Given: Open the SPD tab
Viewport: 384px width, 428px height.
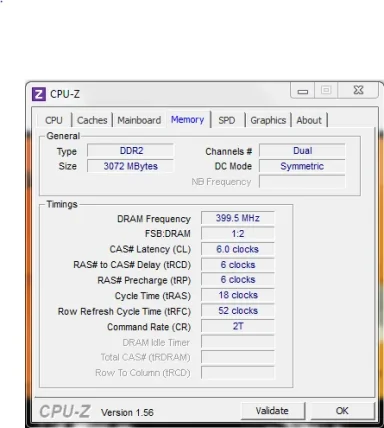Looking at the screenshot, I should tap(227, 120).
